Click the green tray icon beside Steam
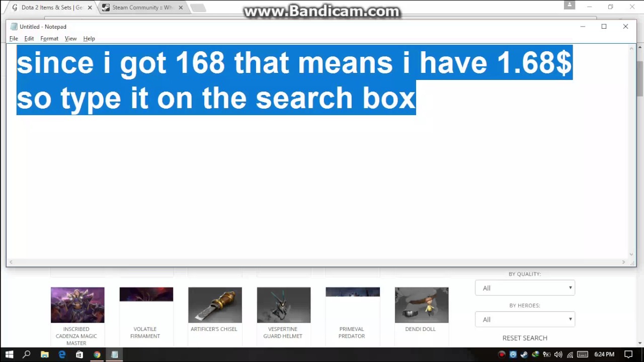 [x=535, y=354]
